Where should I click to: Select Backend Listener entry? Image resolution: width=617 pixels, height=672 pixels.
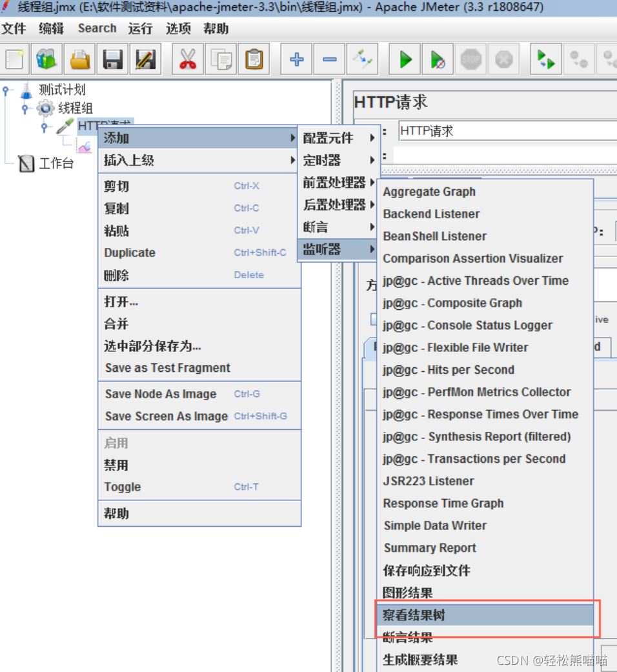pyautogui.click(x=485, y=214)
